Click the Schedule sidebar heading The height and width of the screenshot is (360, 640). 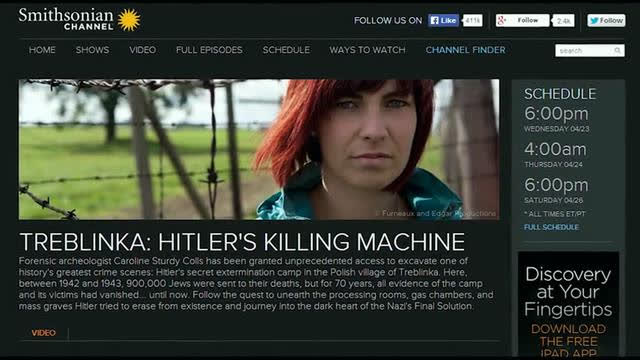click(x=560, y=94)
